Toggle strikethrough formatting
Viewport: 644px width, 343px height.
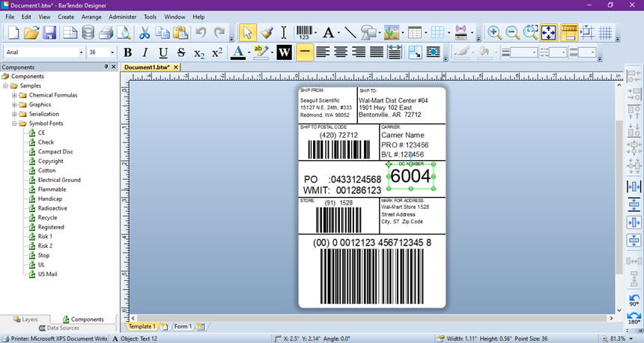(181, 52)
